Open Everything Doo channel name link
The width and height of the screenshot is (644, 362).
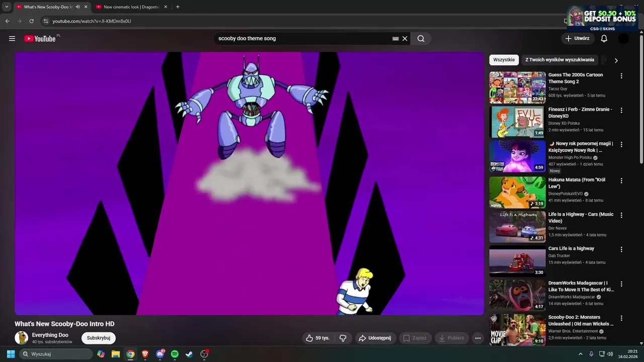(x=50, y=335)
